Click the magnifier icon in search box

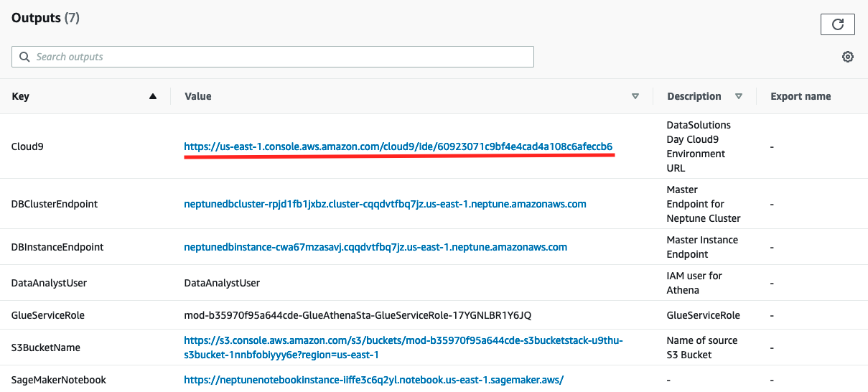(x=24, y=57)
